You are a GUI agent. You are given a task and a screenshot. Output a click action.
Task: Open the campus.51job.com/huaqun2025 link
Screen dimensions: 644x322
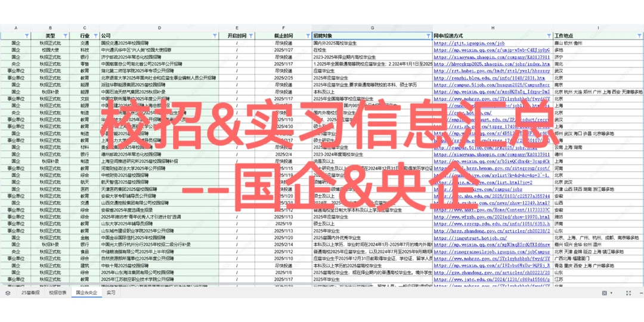click(x=491, y=85)
